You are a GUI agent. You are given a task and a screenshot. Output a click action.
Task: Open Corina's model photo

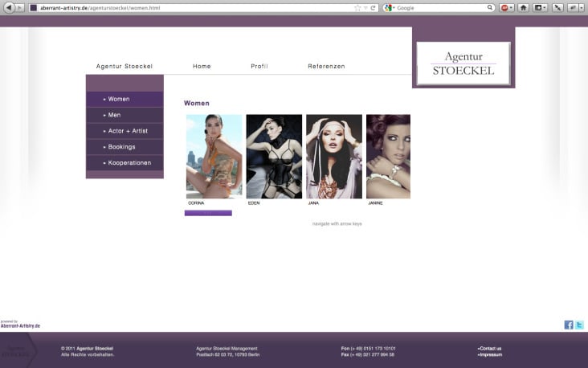pos(214,157)
